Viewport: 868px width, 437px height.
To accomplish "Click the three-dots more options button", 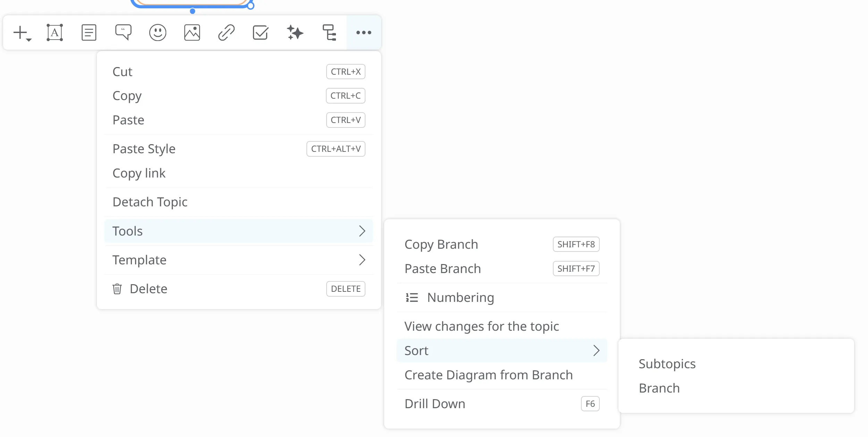I will (x=363, y=33).
